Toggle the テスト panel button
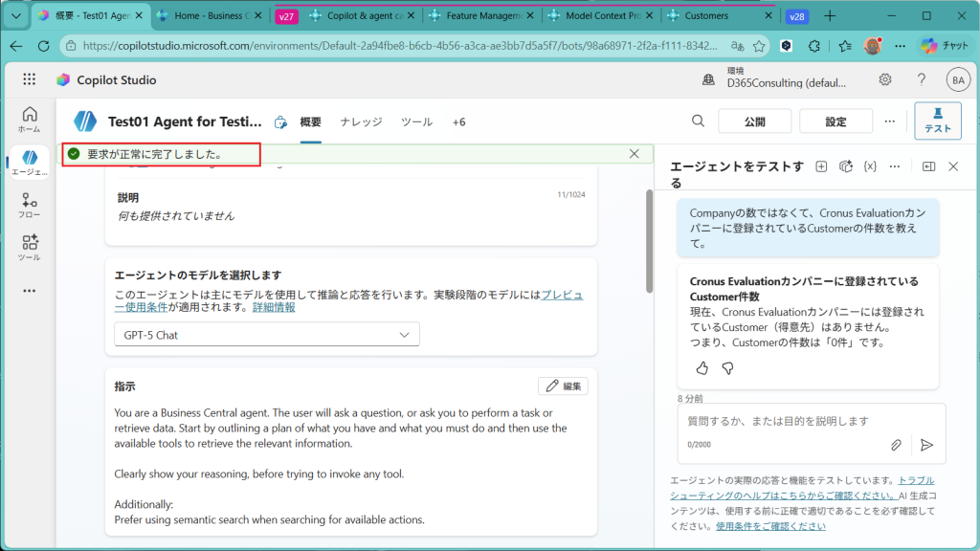Image resolution: width=980 pixels, height=551 pixels. click(x=937, y=121)
